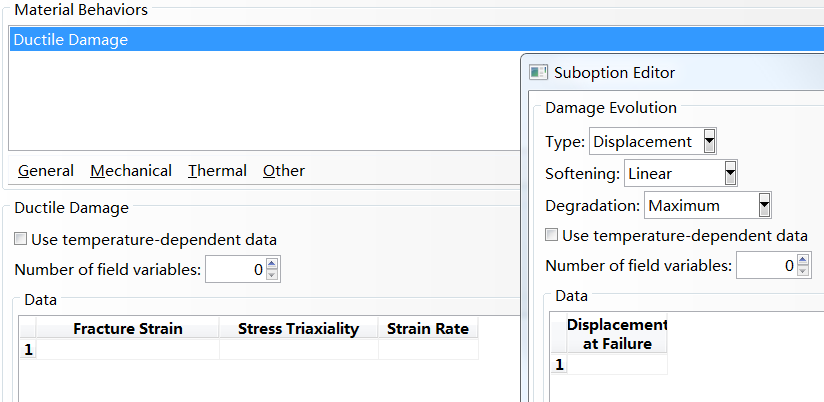Screen dimensions: 824x402
Task: Expand the Softening dropdown list
Action: 729,173
